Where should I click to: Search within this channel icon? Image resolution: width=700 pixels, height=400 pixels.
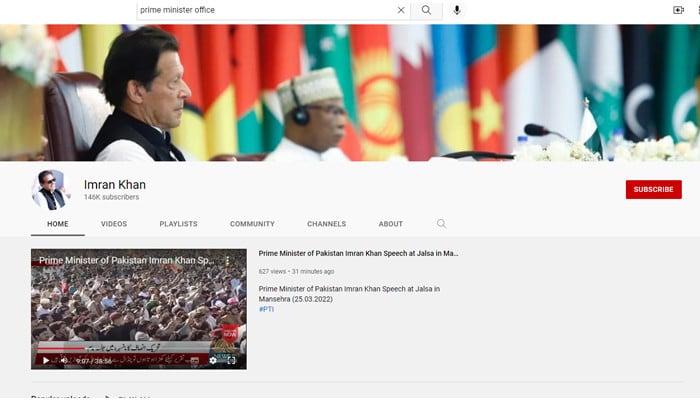(441, 224)
